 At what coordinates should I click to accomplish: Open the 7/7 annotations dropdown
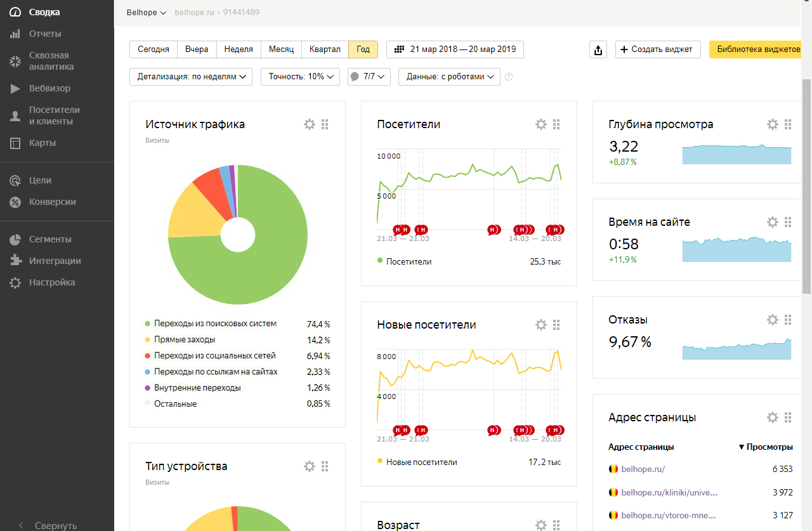368,77
